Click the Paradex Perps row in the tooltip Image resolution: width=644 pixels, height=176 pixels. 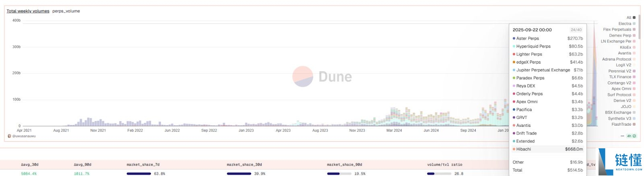pyautogui.click(x=548, y=78)
